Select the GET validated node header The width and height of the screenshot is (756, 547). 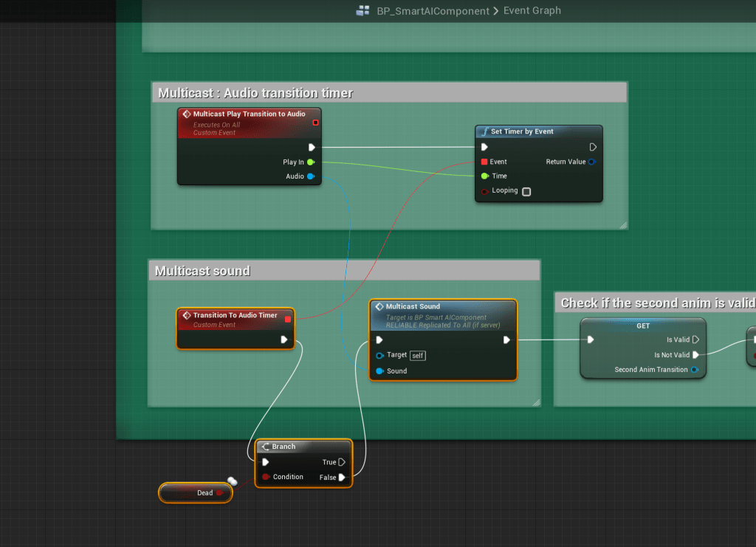[x=643, y=326]
